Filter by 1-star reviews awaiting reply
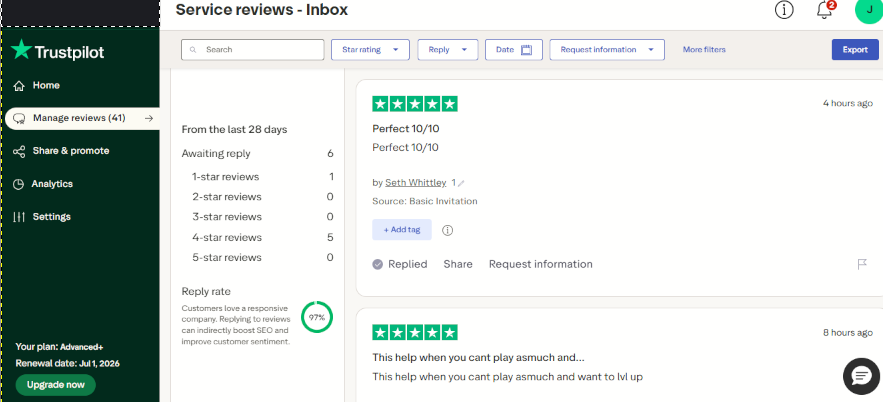The width and height of the screenshot is (883, 402). pos(262,177)
